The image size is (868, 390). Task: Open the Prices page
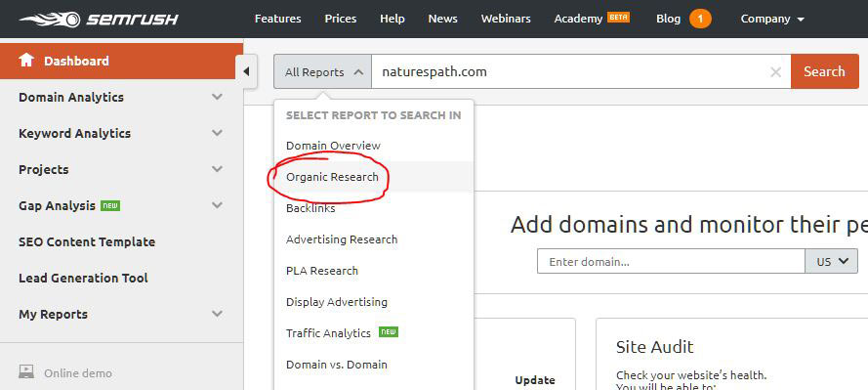pyautogui.click(x=341, y=19)
